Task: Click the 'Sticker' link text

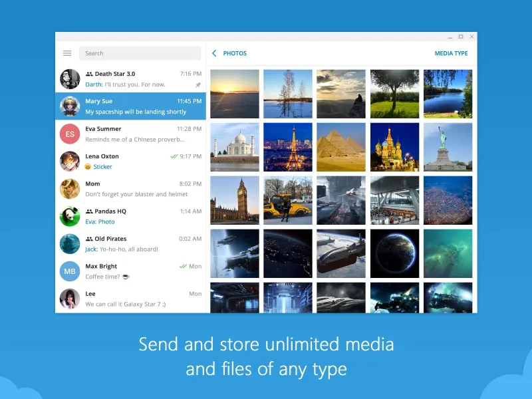Action: coord(102,167)
